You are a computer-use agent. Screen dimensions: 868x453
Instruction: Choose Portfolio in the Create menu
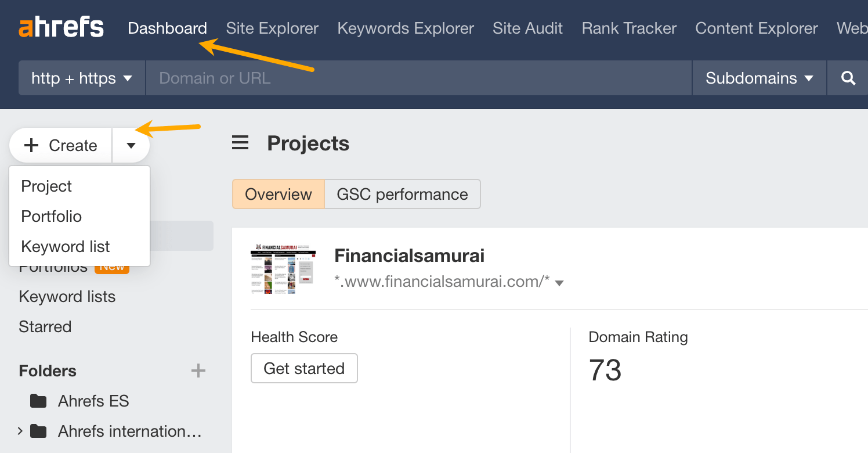click(51, 216)
